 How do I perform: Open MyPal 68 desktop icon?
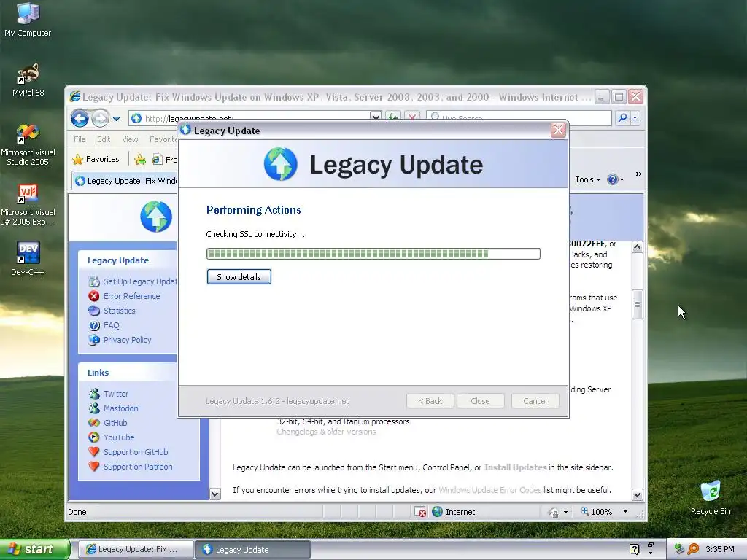click(28, 80)
